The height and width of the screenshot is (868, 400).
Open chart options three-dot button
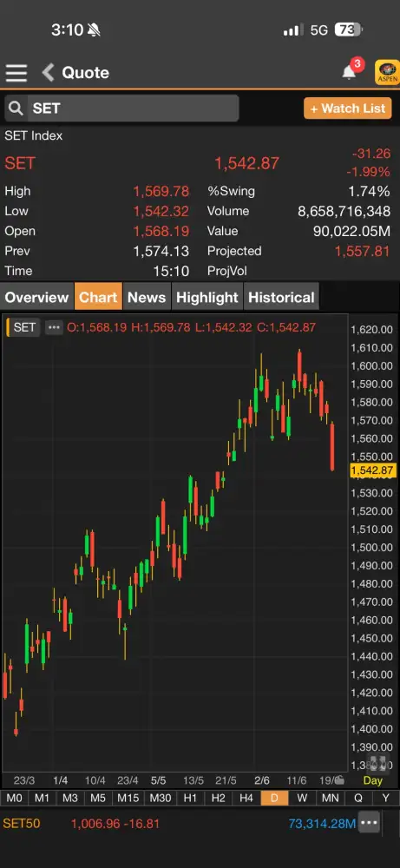(54, 327)
